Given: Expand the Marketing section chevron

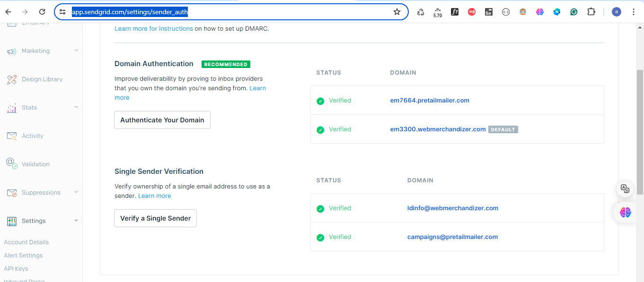Looking at the screenshot, I should pyautogui.click(x=76, y=51).
